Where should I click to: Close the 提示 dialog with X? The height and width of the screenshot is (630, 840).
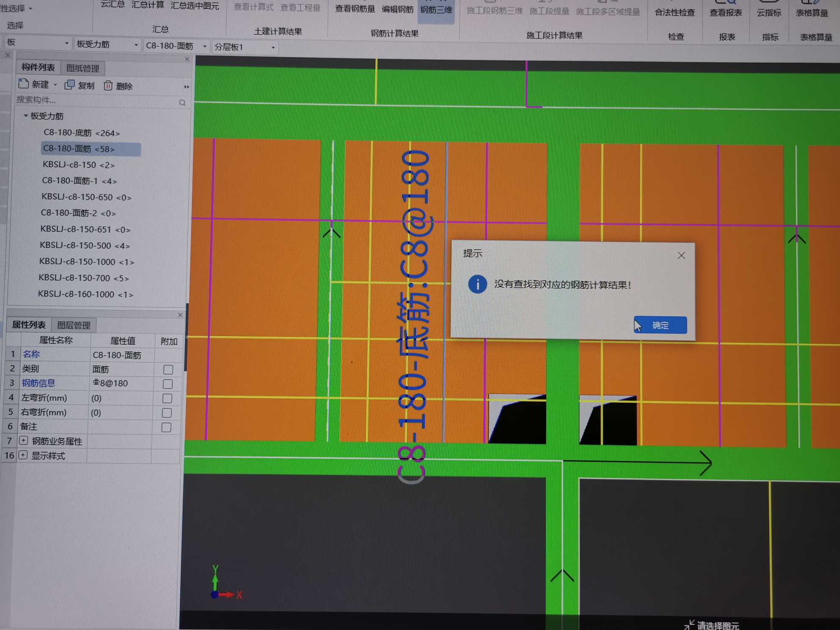click(x=681, y=255)
